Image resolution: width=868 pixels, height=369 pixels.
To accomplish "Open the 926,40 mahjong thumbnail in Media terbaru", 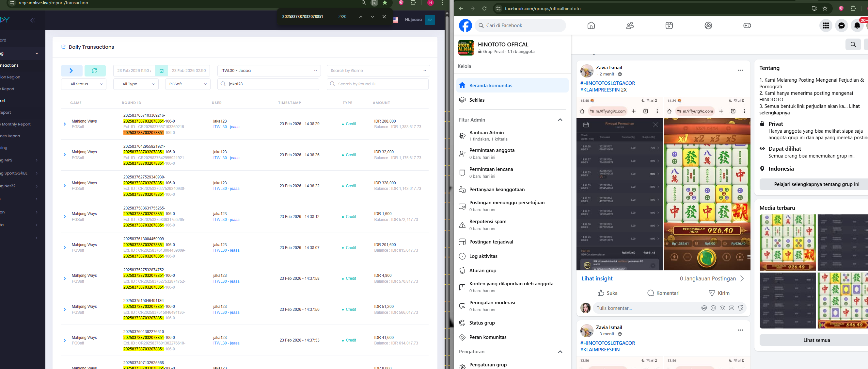I will pyautogui.click(x=787, y=243).
